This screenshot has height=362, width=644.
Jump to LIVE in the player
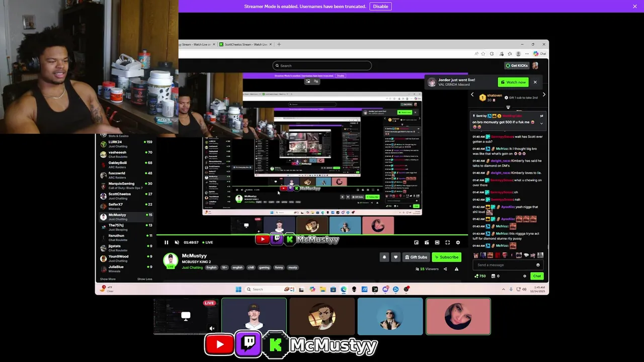point(208,242)
